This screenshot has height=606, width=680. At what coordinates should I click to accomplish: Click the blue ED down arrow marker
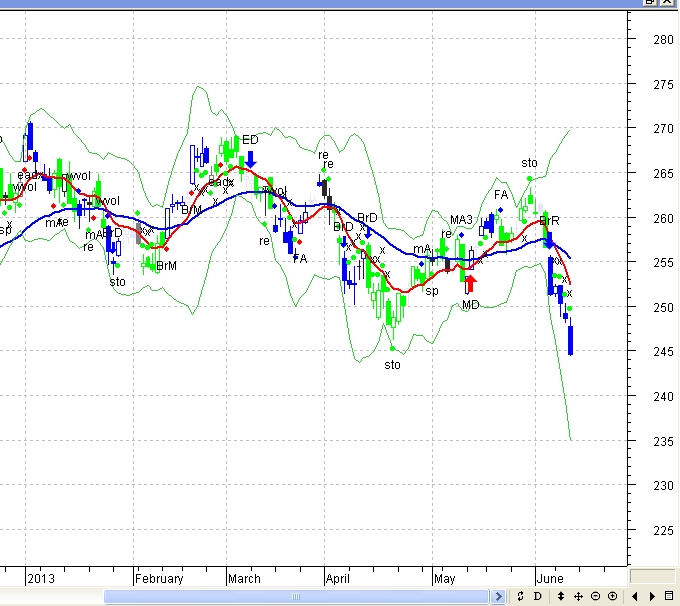coord(250,158)
